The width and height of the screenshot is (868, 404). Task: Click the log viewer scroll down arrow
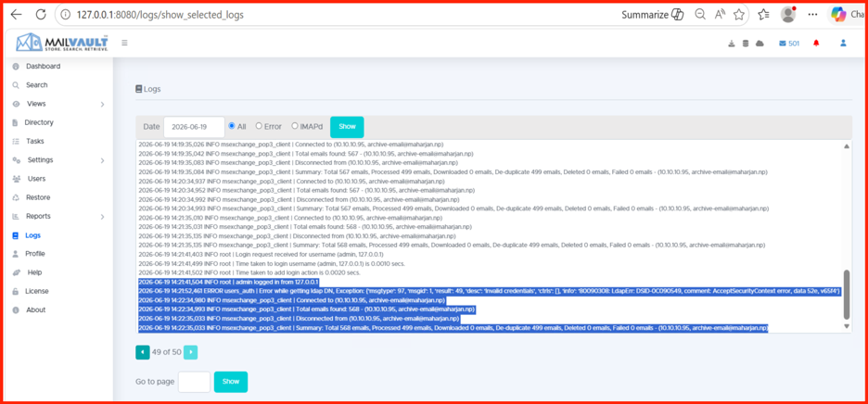coord(846,326)
